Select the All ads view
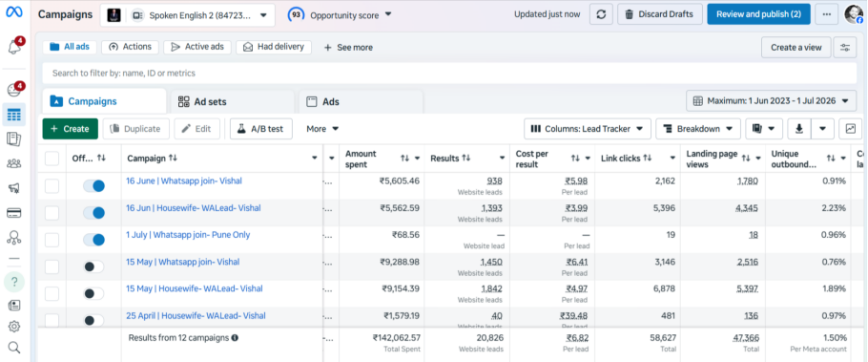868x362 pixels. coord(70,47)
